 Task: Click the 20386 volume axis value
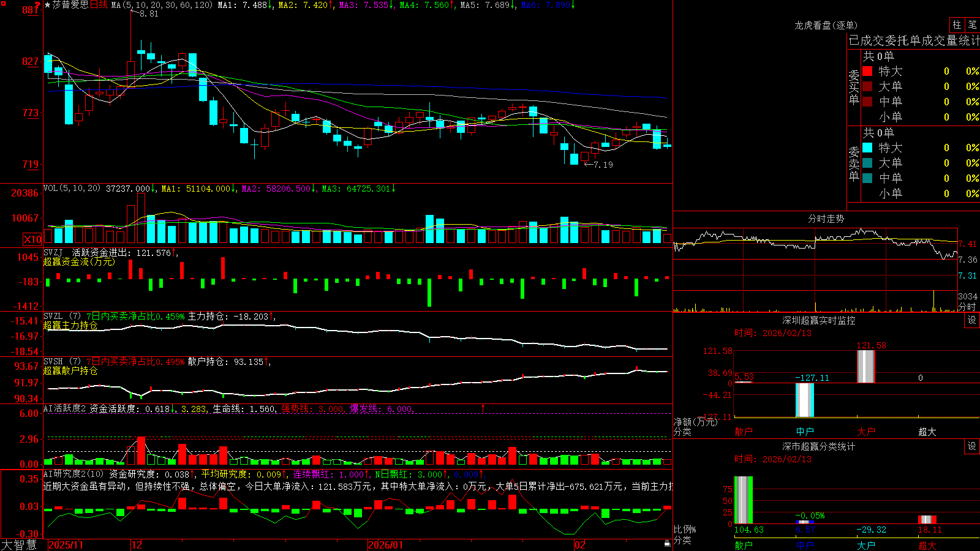click(x=25, y=193)
